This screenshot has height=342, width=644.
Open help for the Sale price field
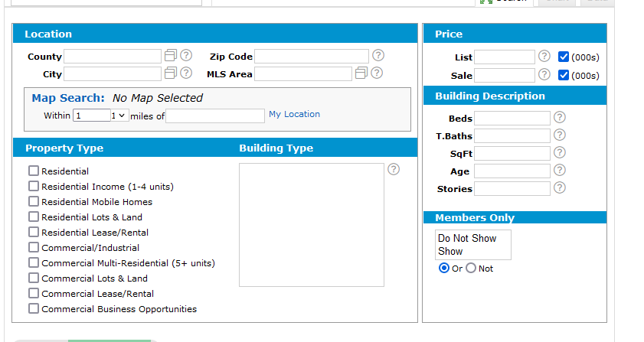click(x=544, y=74)
